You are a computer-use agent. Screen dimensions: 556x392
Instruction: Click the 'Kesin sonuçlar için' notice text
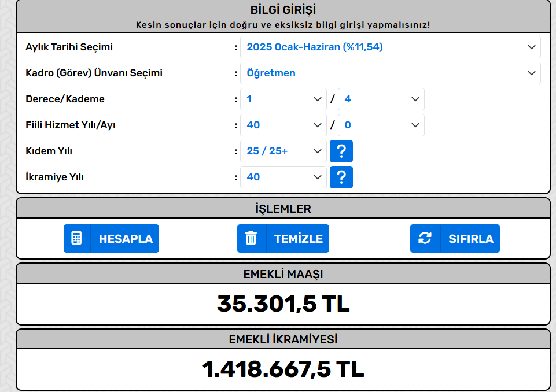coord(283,25)
